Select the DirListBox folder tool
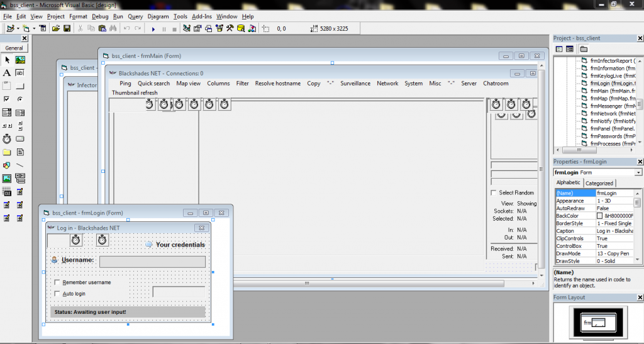Viewport: 644px width, 344px height. point(6,152)
